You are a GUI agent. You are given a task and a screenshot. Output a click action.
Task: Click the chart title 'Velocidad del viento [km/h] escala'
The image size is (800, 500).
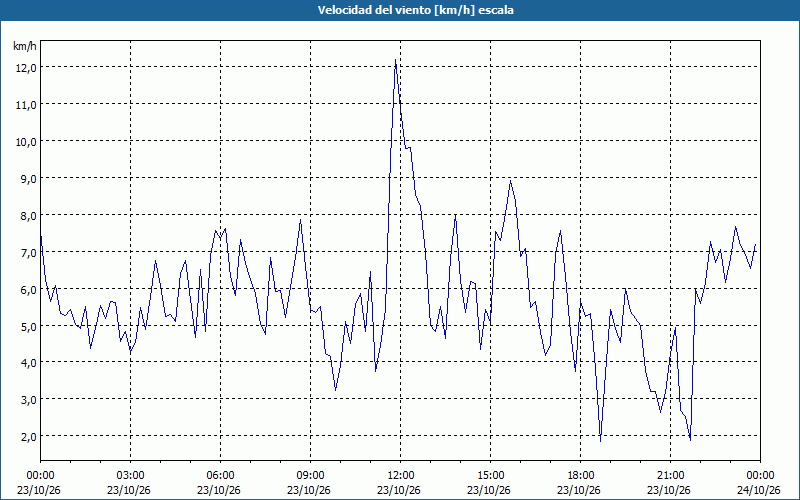click(x=415, y=10)
